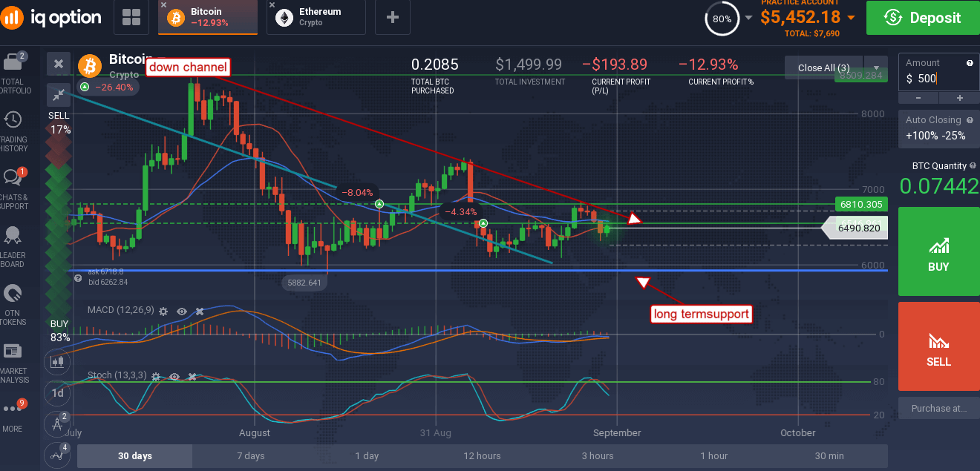This screenshot has height=471, width=980.
Task: Select the 7 days time range
Action: tap(251, 455)
